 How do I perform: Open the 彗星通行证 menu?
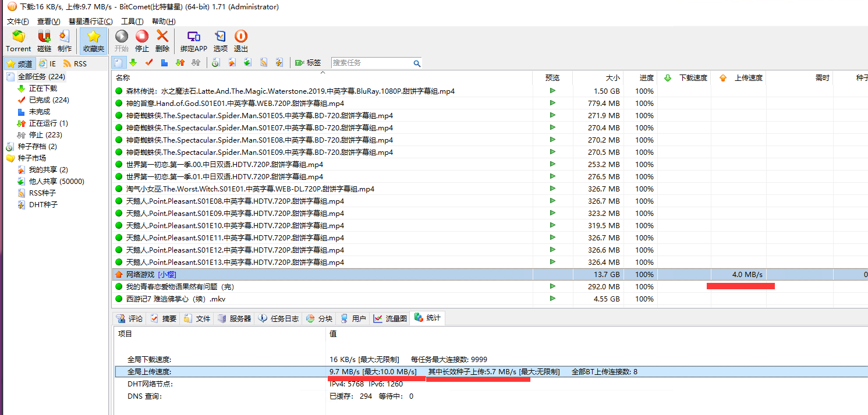[90, 22]
